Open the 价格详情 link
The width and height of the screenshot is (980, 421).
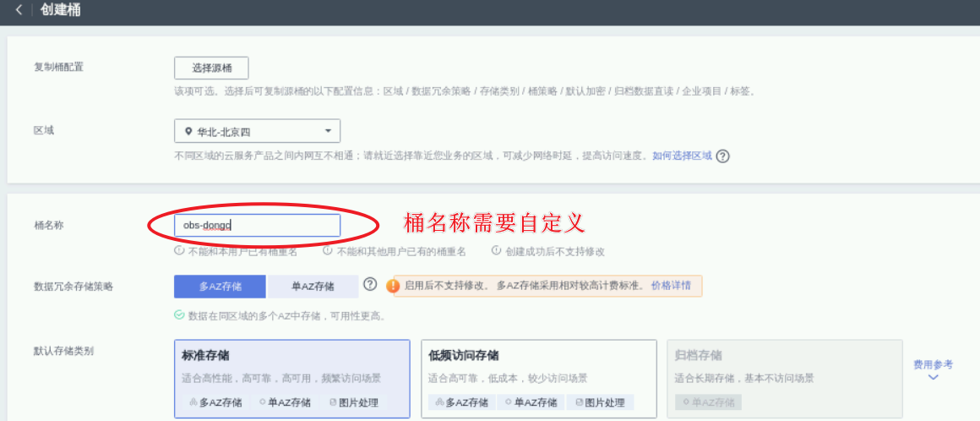671,285
